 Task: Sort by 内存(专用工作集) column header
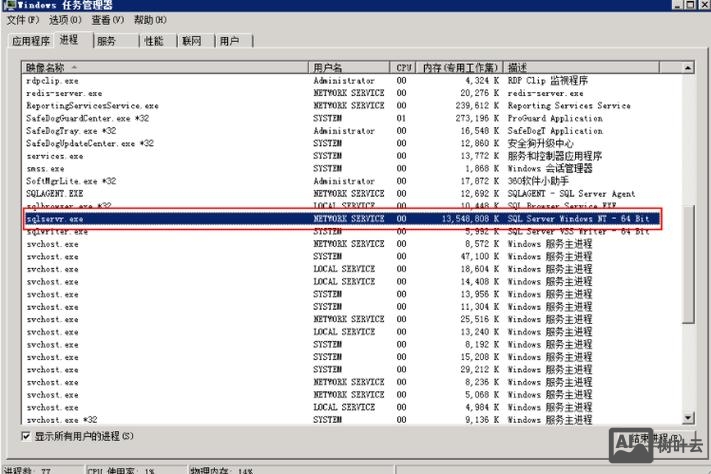(x=459, y=68)
